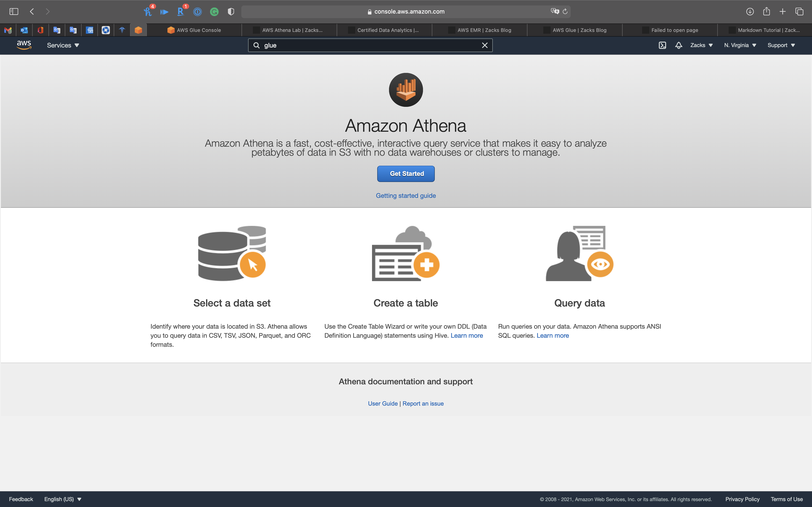This screenshot has width=812, height=507.
Task: Open the Safari downloads icon
Action: [x=750, y=11]
